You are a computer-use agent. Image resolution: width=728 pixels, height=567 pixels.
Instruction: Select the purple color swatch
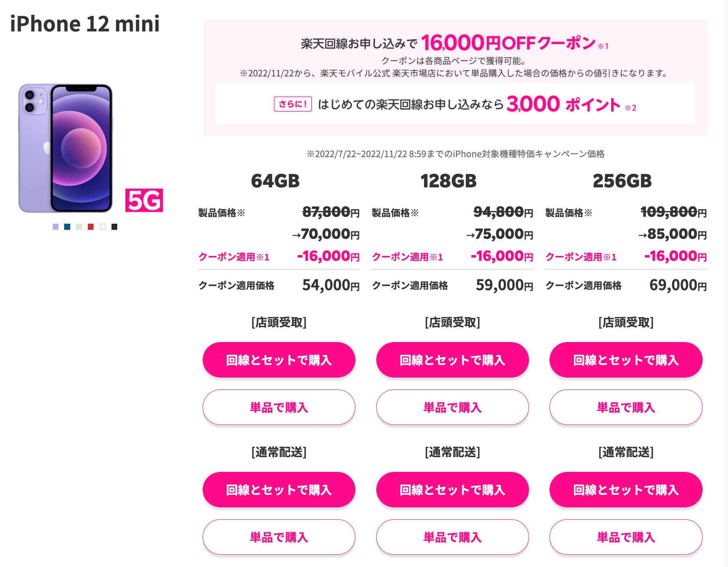click(56, 227)
